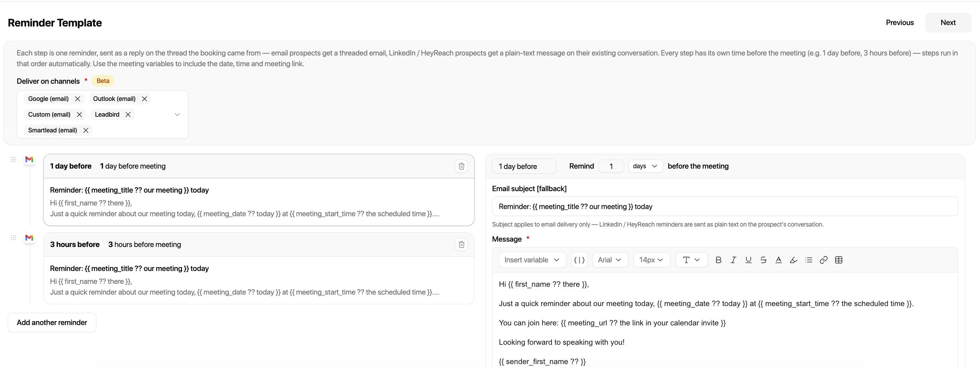The width and height of the screenshot is (980, 368).
Task: Remove the Custom (email) channel tag
Action: click(x=79, y=114)
